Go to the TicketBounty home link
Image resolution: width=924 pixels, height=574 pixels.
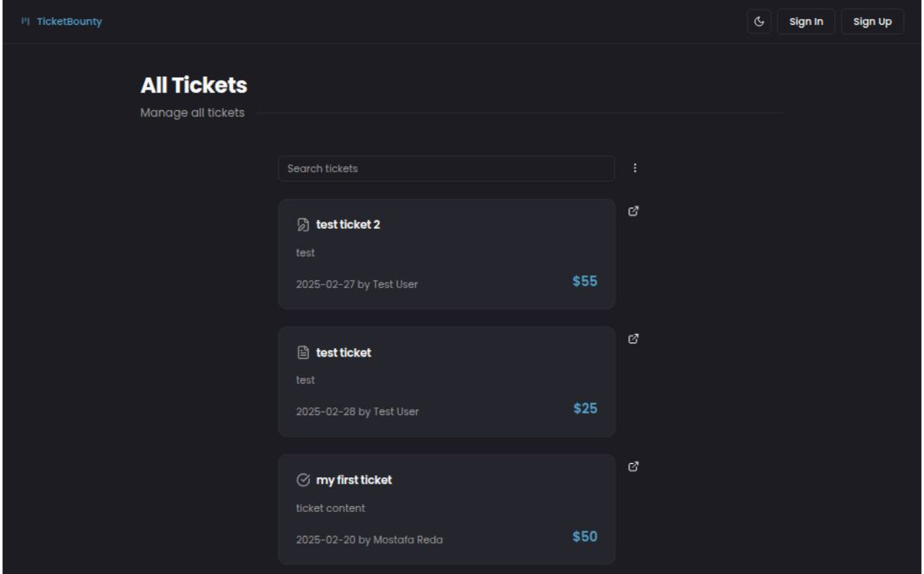coord(69,22)
